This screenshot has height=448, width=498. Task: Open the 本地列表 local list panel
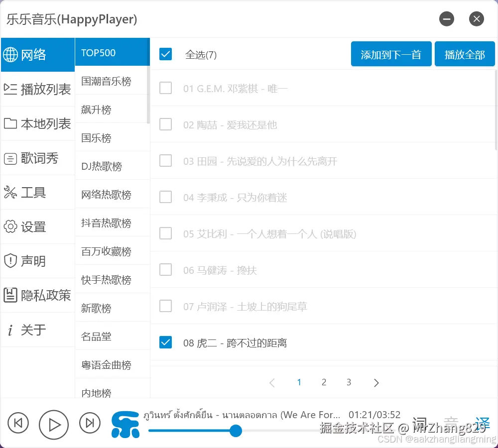pos(37,124)
